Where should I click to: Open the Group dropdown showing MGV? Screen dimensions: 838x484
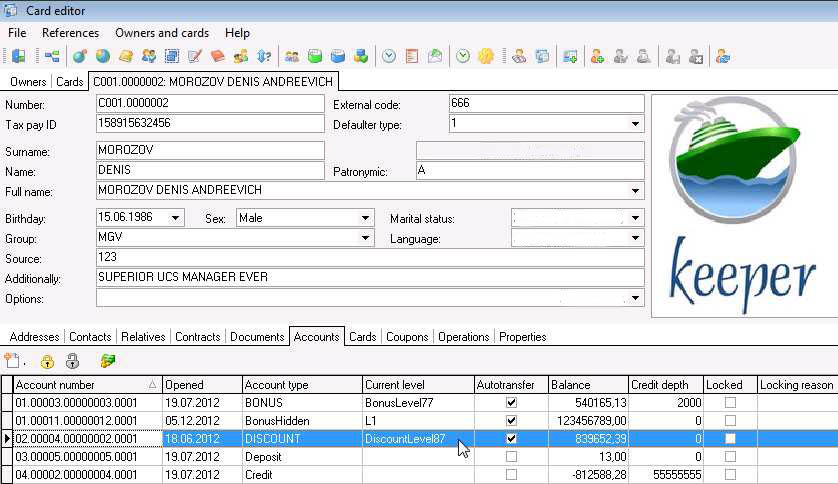pyautogui.click(x=365, y=238)
